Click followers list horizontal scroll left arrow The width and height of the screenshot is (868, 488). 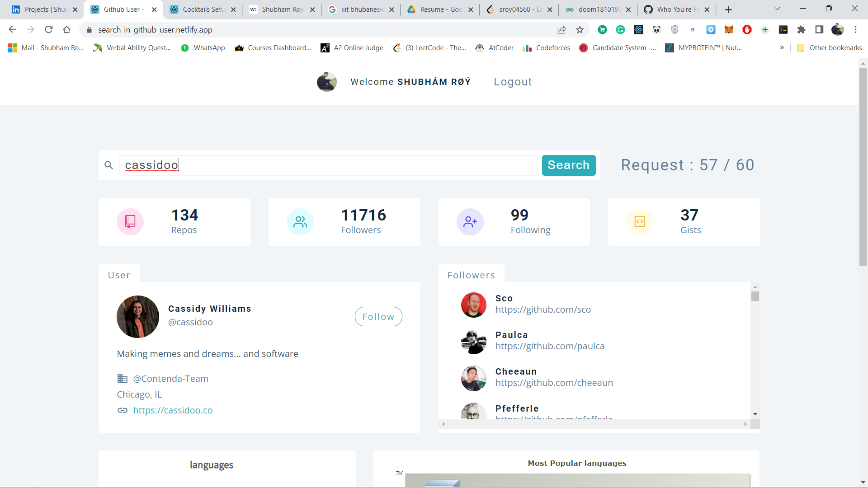(443, 424)
